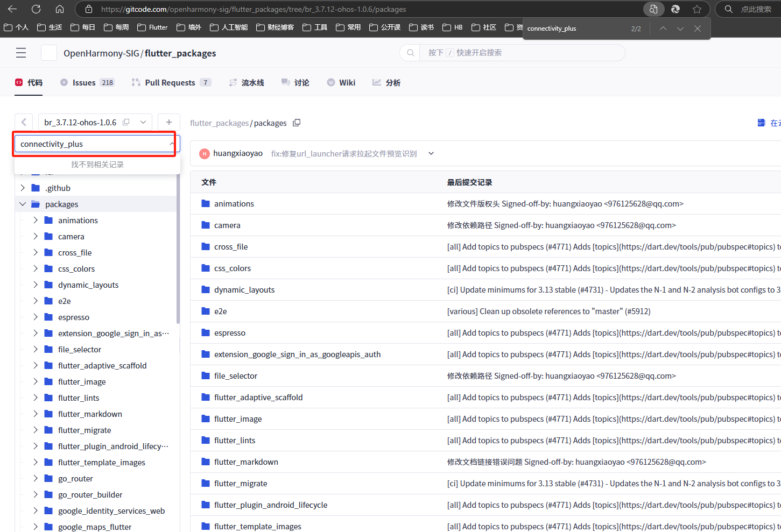This screenshot has height=532, width=781.
Task: Expand the commit message details chevron
Action: click(431, 153)
